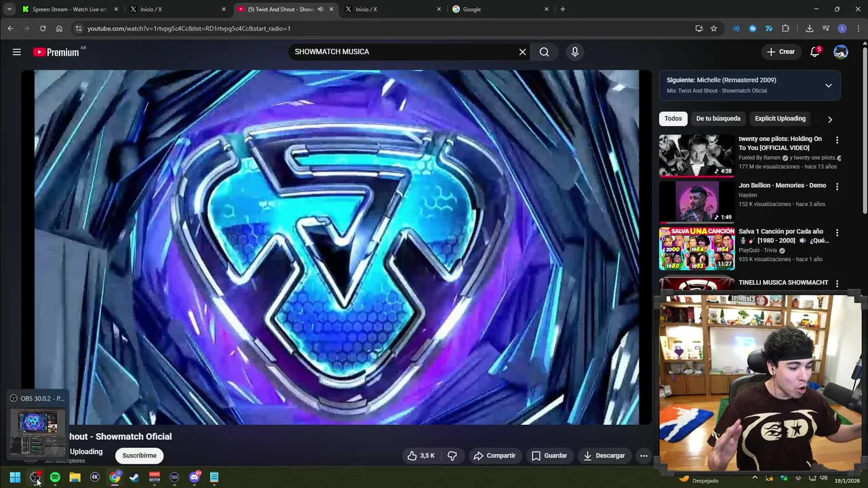Open File Explorer from taskbar
868x488 pixels.
[x=75, y=478]
